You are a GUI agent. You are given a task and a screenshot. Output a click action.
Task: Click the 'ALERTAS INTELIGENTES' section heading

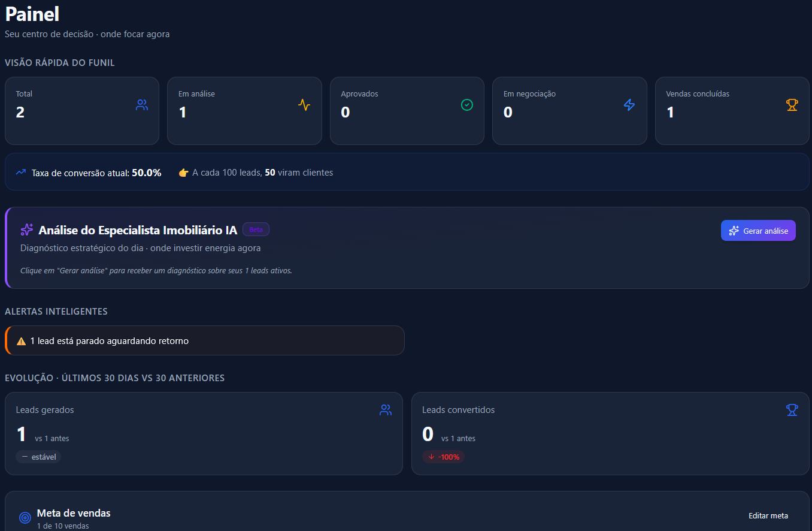[56, 312]
